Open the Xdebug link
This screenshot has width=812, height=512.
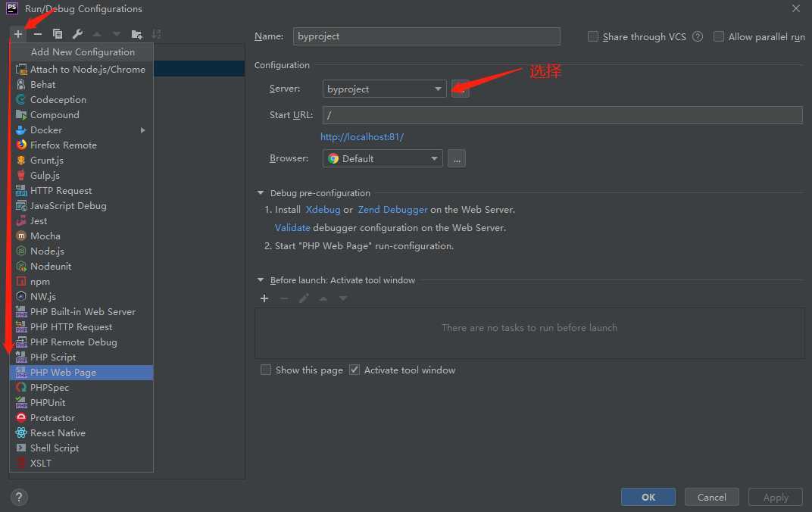pyautogui.click(x=323, y=210)
